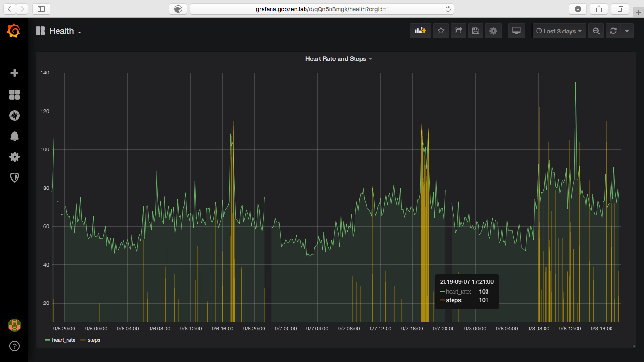The height and width of the screenshot is (362, 644).
Task: Open Configuration gear in sidebar
Action: click(x=15, y=157)
